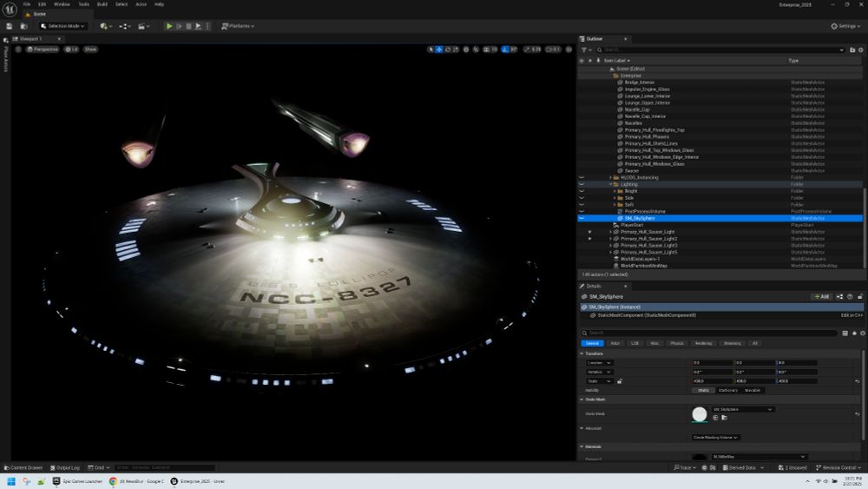Open the Cinematics clapperboard dropdown
This screenshot has width=868, height=489.
(143, 26)
